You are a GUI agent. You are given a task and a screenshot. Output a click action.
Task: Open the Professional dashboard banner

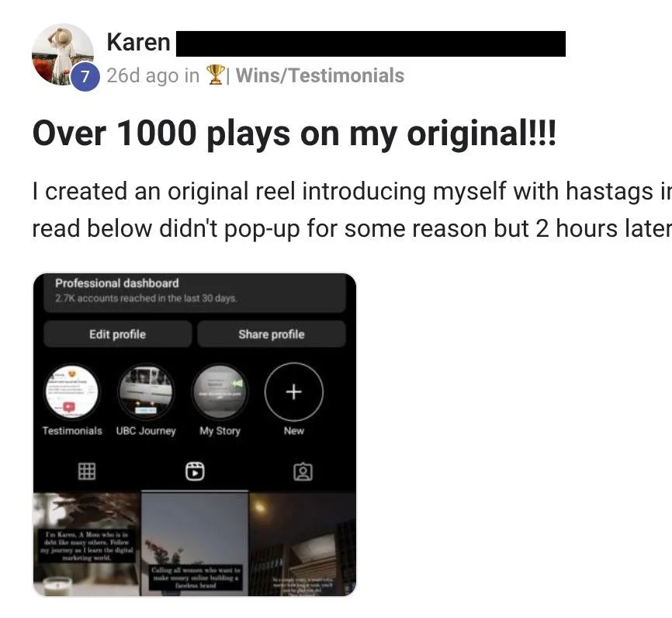[195, 291]
